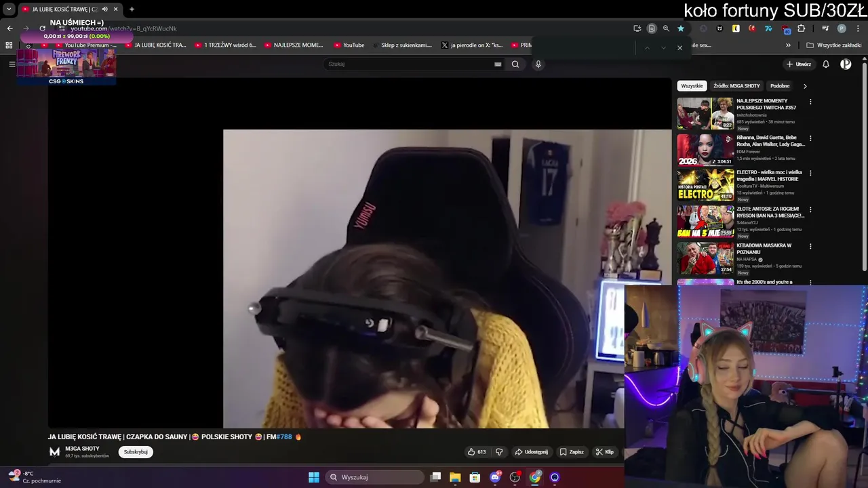Viewport: 868px width, 488px height.
Task: Open options menu for ZŁOTE ANTOSIE video
Action: pyautogui.click(x=810, y=209)
